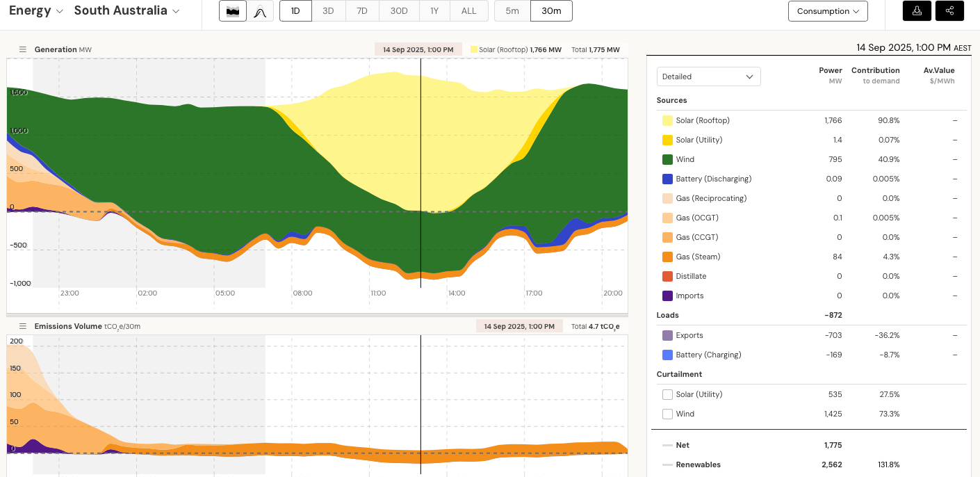Open the Consumption selector button
The height and width of the screenshot is (477, 980).
click(x=828, y=11)
